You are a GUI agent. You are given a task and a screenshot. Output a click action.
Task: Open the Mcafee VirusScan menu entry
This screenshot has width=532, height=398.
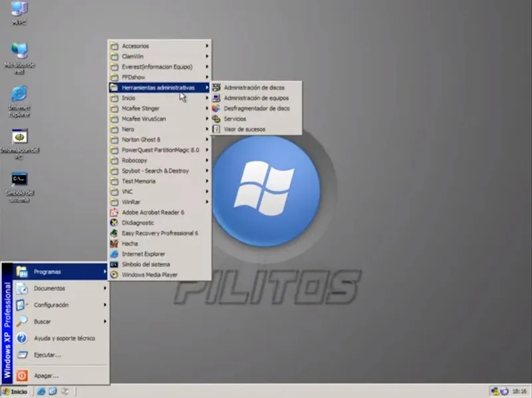pos(160,119)
